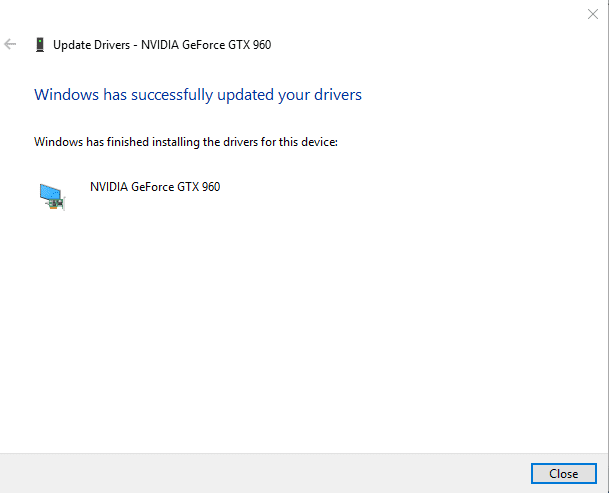This screenshot has width=609, height=493.
Task: Click the display adapter icon for GTX 960
Action: click(x=50, y=195)
